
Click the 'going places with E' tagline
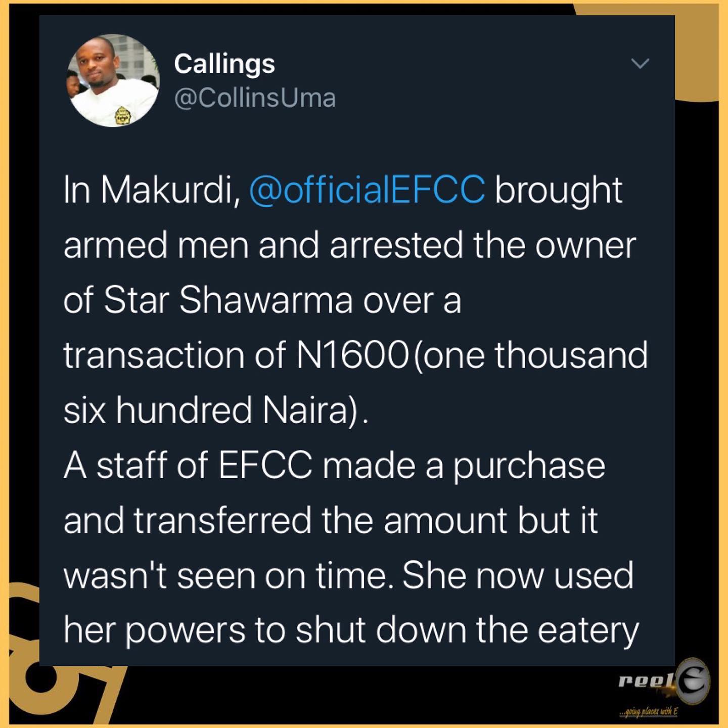(x=649, y=712)
